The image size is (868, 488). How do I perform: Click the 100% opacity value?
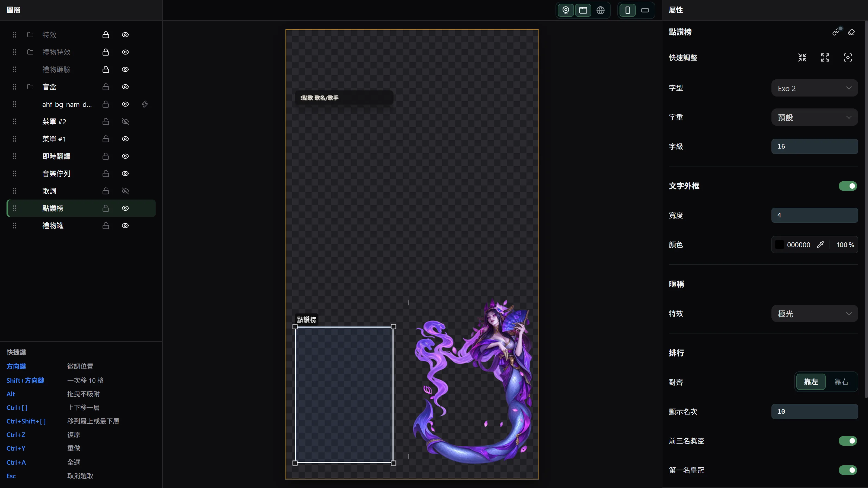tap(845, 245)
